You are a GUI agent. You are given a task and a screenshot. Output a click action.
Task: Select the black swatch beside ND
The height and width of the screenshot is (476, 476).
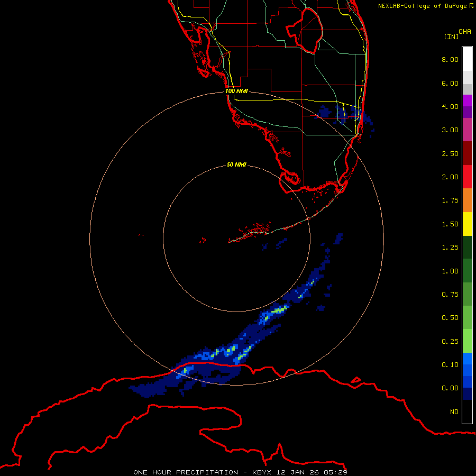467,411
